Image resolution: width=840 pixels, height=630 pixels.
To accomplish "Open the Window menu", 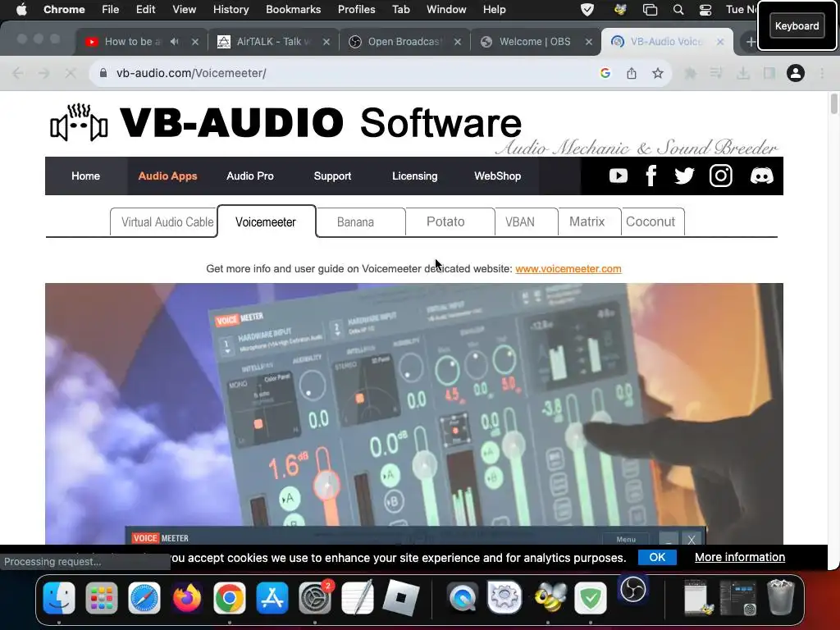I will 446,10.
